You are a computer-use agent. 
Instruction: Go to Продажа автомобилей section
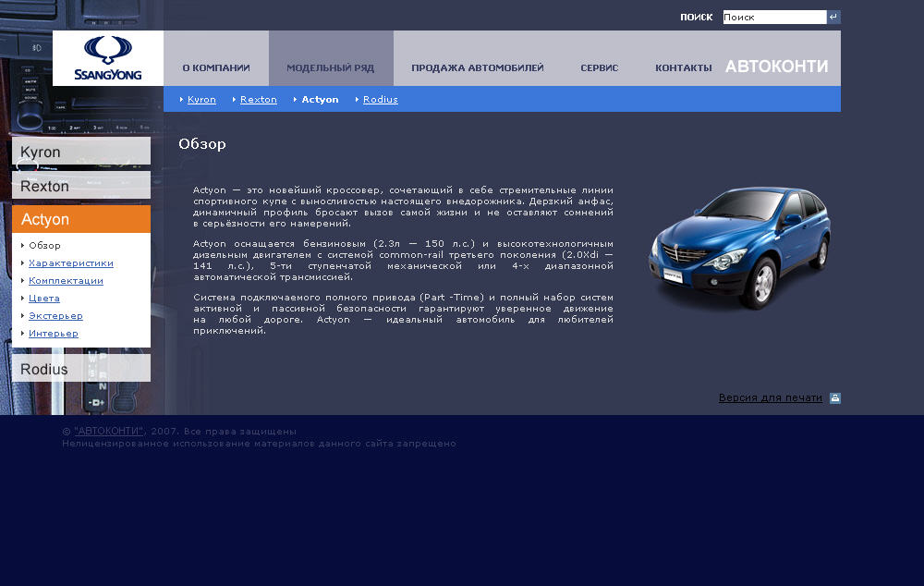point(478,67)
